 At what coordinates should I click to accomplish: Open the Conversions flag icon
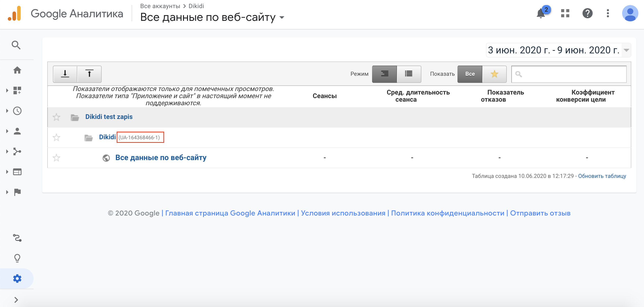[17, 192]
